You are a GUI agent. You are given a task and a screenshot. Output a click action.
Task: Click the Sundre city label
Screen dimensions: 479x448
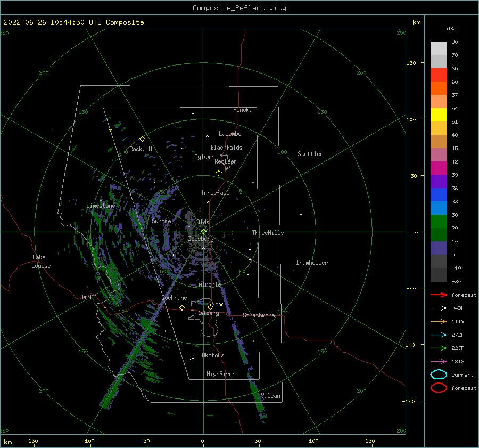[161, 221]
